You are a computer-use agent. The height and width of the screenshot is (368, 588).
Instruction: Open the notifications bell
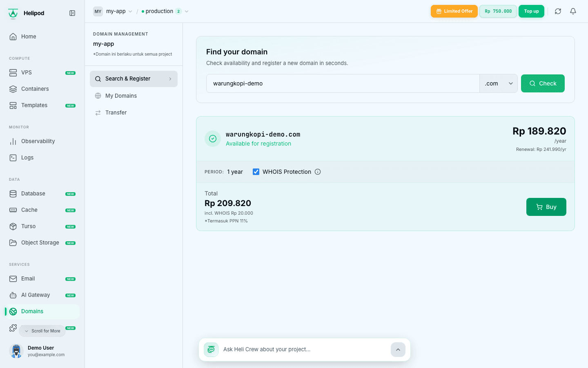[x=573, y=11]
